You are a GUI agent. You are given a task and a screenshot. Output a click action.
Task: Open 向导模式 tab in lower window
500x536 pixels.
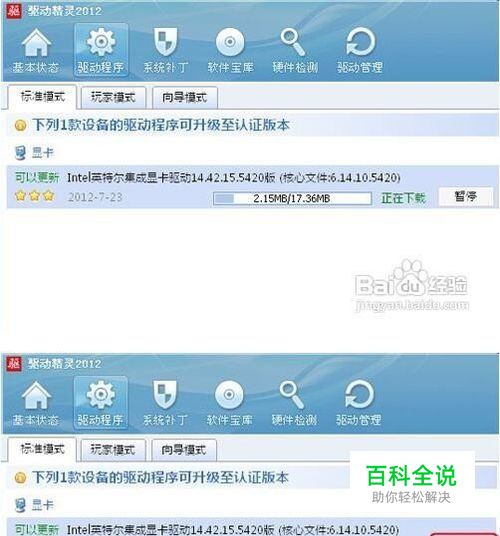click(x=184, y=450)
